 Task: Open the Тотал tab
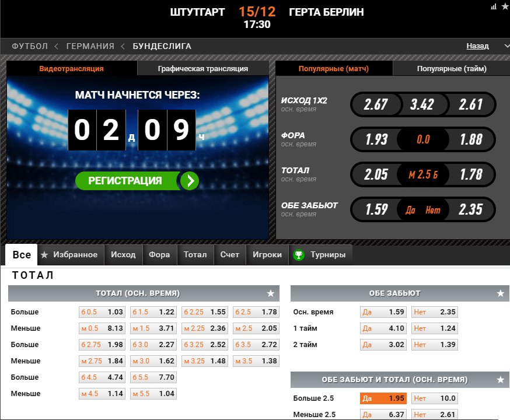point(195,255)
